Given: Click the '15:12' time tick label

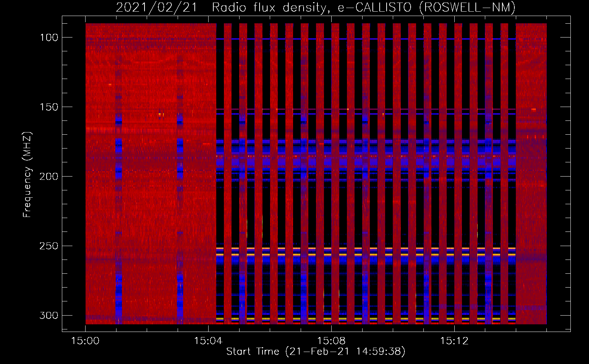Looking at the screenshot, I should 454,341.
